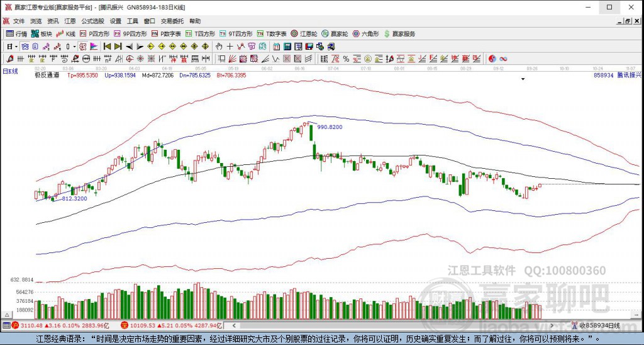Click the pink flag chart icon
The height and width of the screenshot is (345, 644).
click(x=94, y=47)
